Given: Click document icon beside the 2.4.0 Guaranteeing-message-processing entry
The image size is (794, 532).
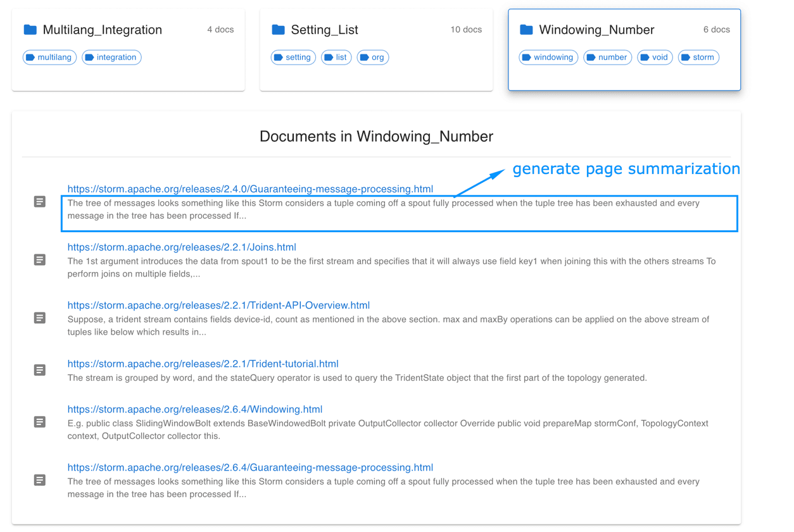Looking at the screenshot, I should [x=40, y=202].
